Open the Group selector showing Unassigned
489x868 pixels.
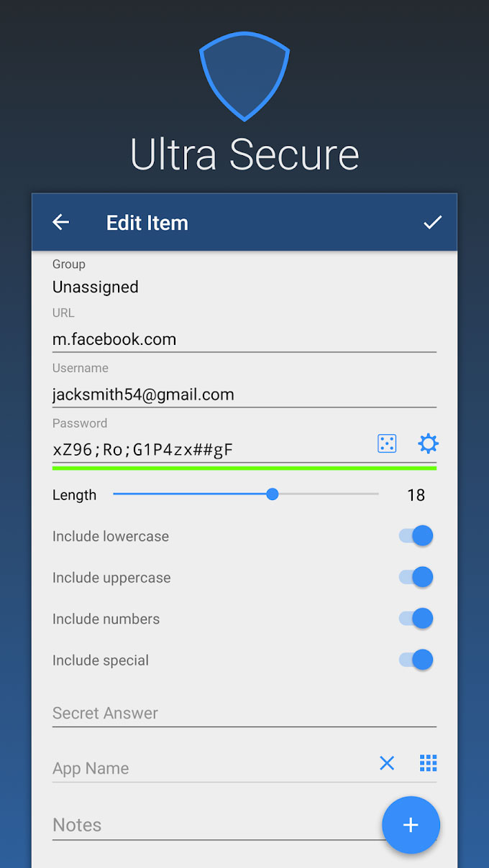click(96, 287)
